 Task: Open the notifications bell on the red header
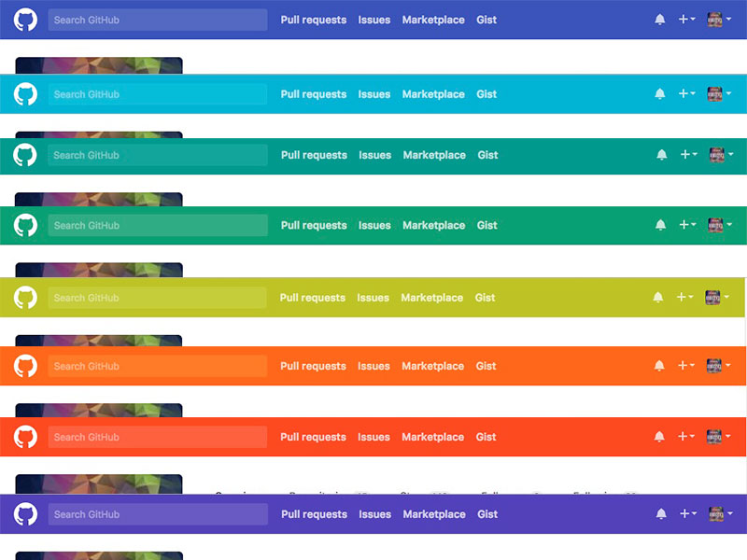[x=658, y=436]
